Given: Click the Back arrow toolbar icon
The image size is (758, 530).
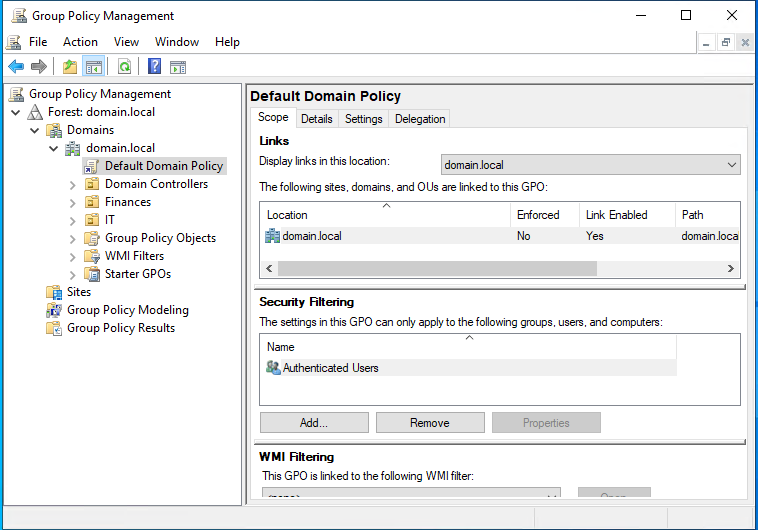Looking at the screenshot, I should coord(16,67).
